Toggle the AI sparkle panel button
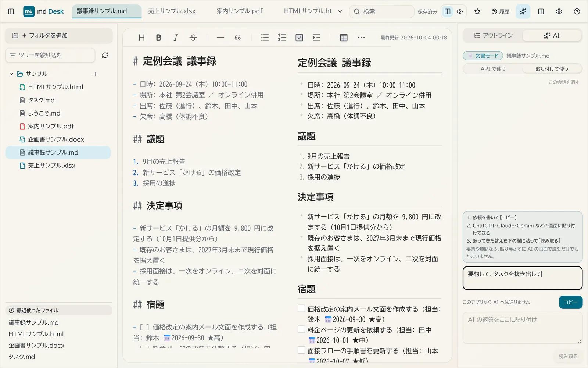This screenshot has width=588, height=368. coord(523,11)
